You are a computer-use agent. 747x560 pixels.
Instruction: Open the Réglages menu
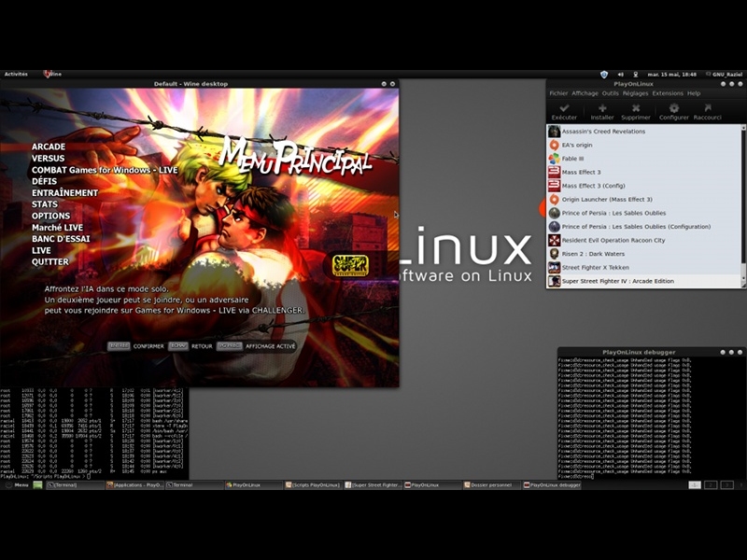635,93
